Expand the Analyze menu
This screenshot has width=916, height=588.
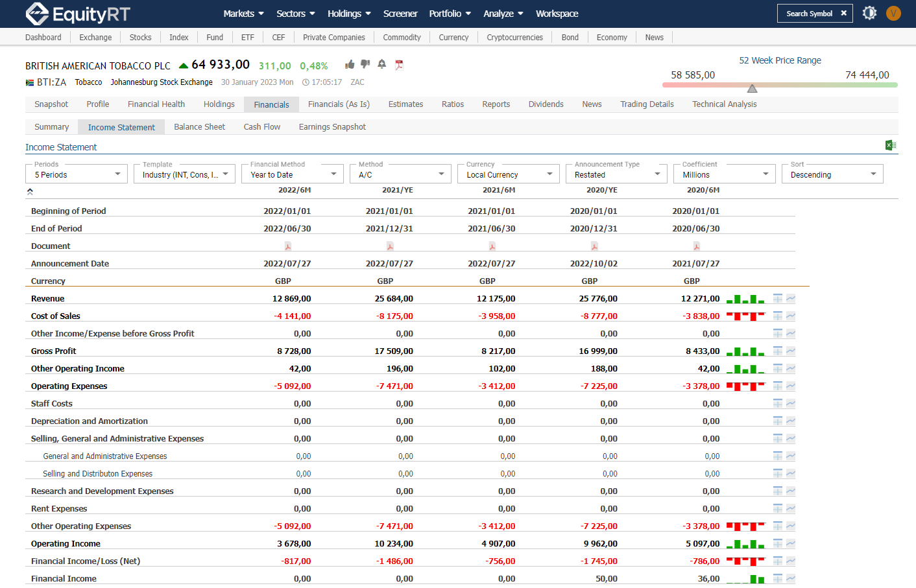click(503, 14)
